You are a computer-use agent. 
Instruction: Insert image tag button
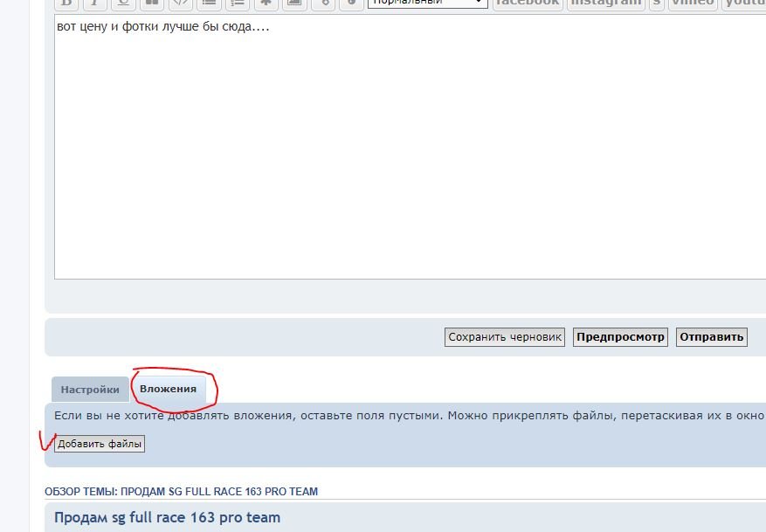click(x=294, y=3)
